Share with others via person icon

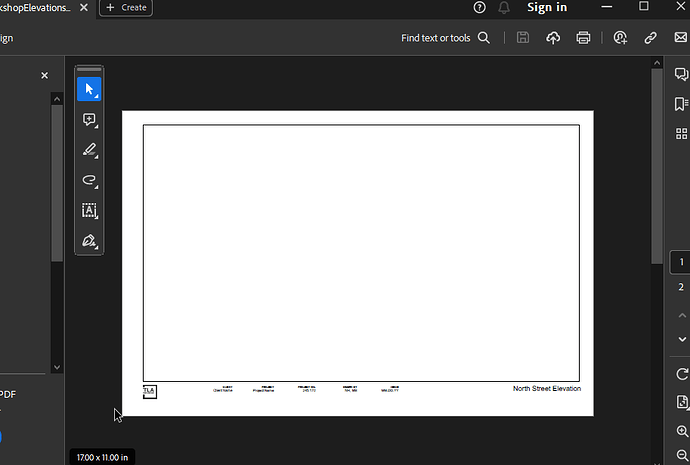coord(620,38)
